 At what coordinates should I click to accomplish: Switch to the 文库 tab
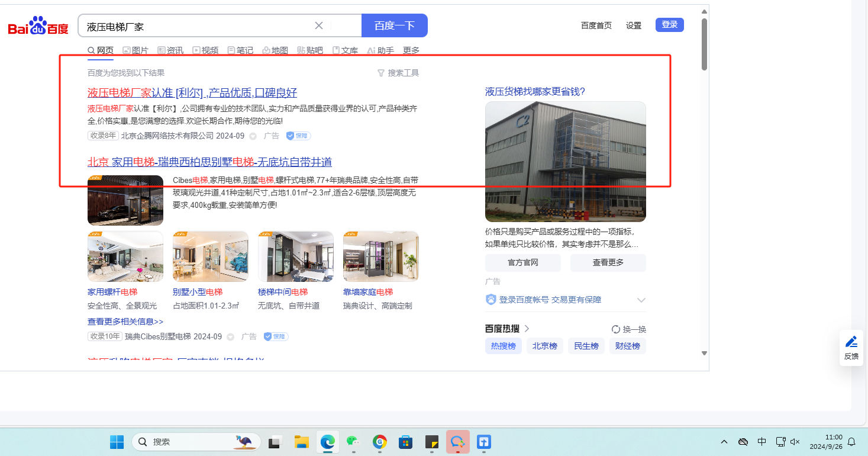tap(345, 51)
